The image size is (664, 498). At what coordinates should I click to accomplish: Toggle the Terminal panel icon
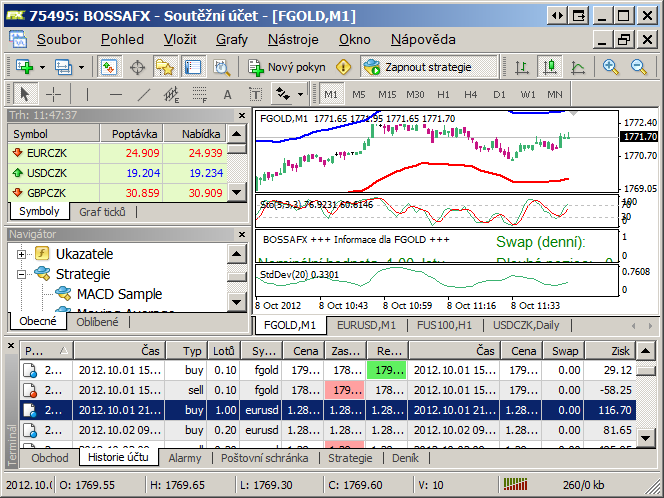[193, 67]
